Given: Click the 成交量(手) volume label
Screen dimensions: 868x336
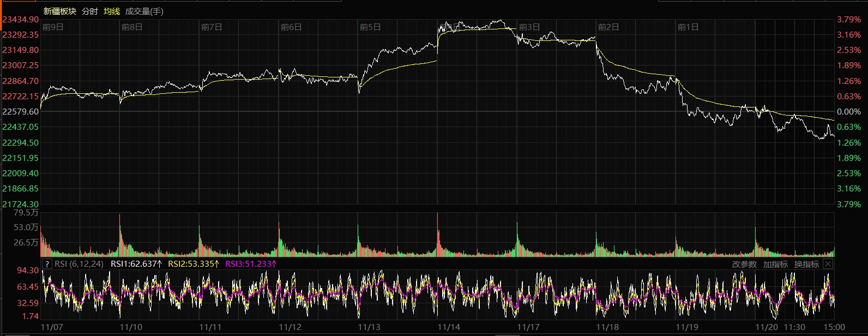Looking at the screenshot, I should tap(144, 11).
